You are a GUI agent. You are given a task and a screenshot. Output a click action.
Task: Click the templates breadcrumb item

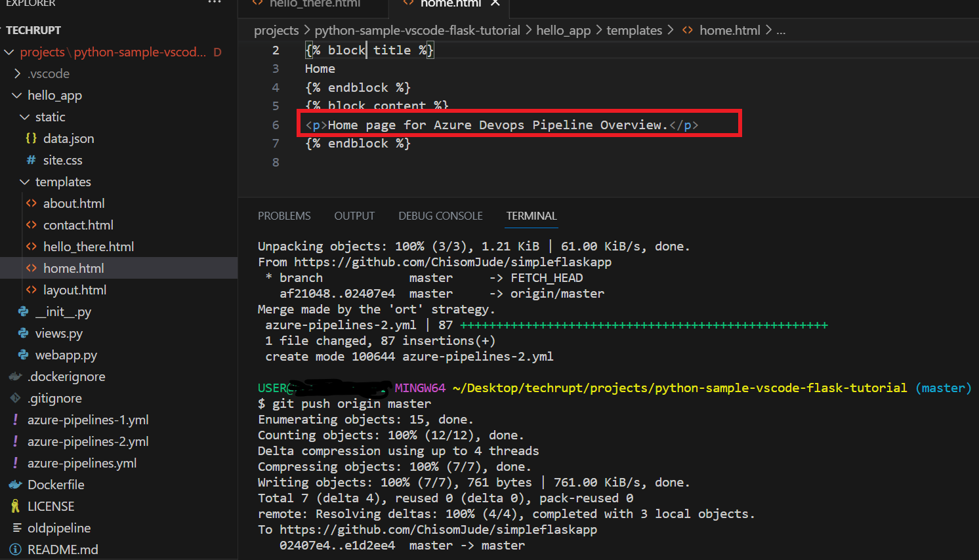(x=634, y=30)
